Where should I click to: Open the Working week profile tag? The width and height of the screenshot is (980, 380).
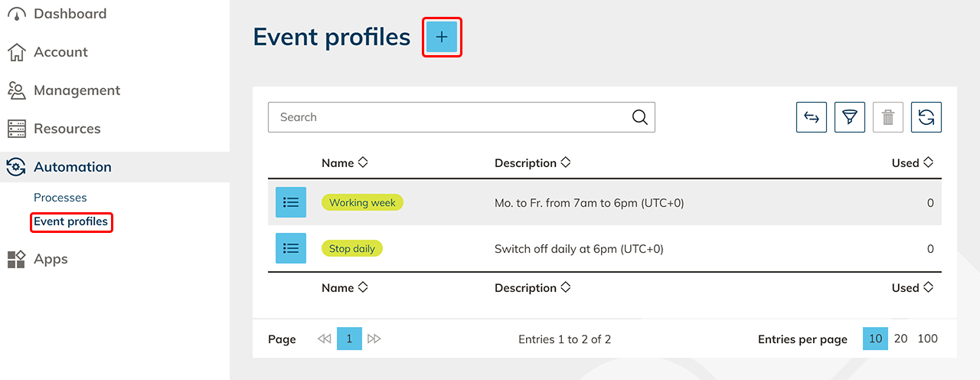(x=362, y=203)
